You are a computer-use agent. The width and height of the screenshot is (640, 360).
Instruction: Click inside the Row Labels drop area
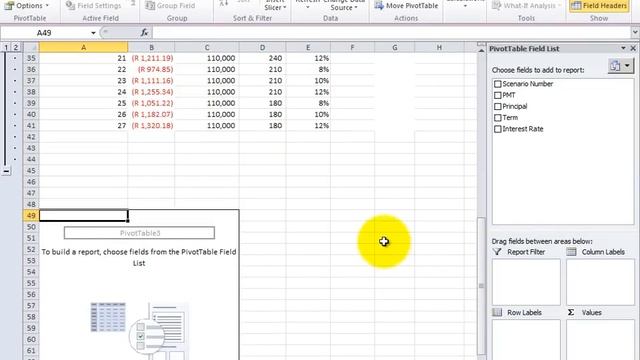pyautogui.click(x=526, y=340)
